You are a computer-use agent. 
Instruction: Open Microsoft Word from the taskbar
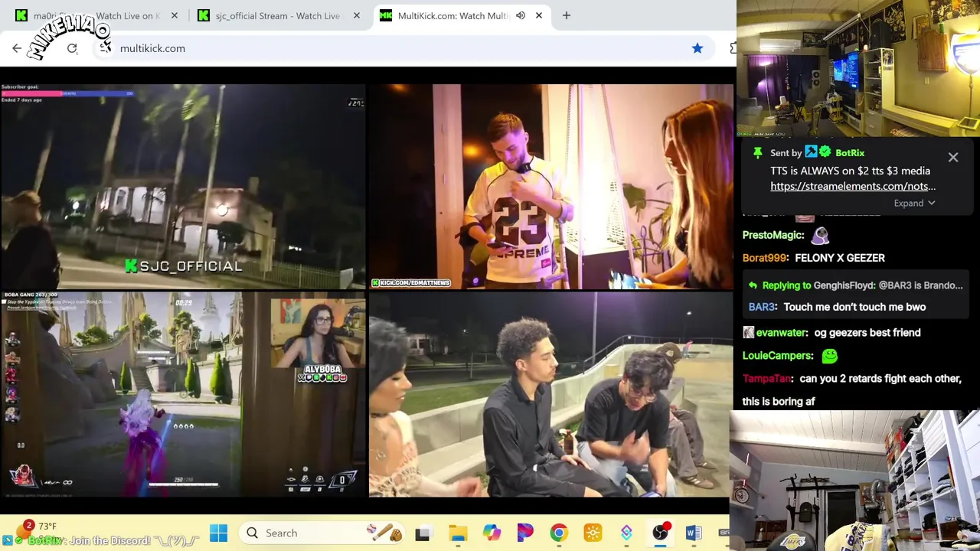(694, 533)
